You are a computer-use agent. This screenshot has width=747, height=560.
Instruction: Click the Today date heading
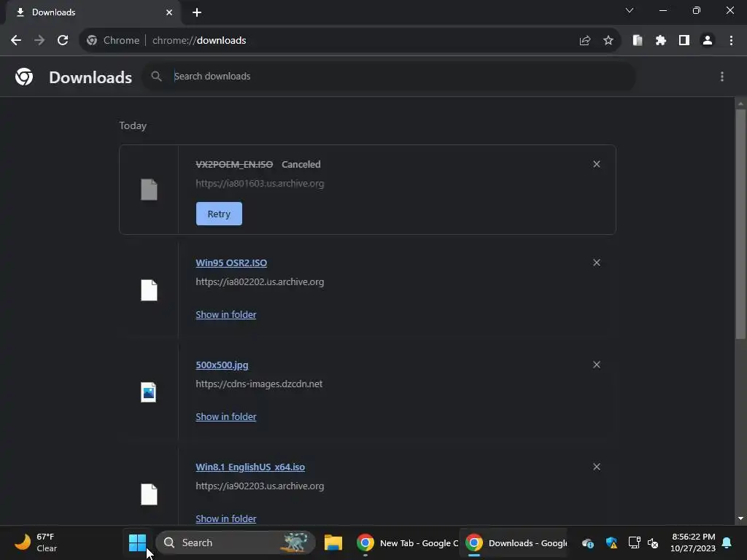click(133, 125)
